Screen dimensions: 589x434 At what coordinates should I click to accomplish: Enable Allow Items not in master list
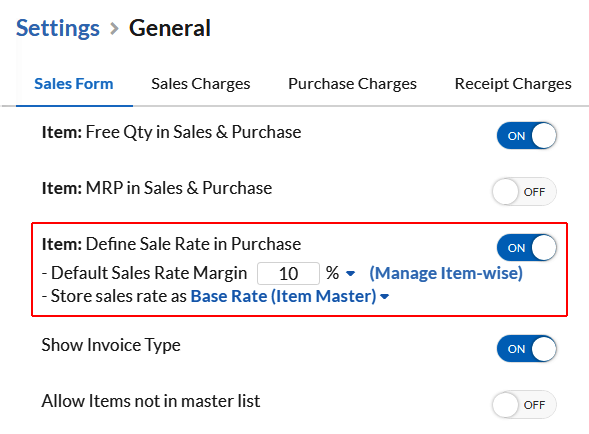pyautogui.click(x=524, y=405)
